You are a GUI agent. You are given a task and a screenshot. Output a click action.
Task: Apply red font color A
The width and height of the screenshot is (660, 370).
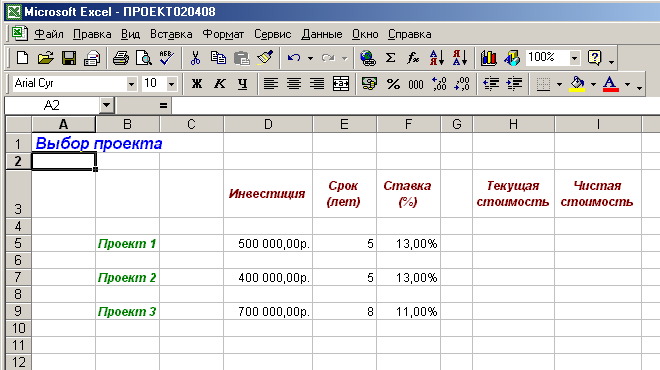[x=611, y=84]
